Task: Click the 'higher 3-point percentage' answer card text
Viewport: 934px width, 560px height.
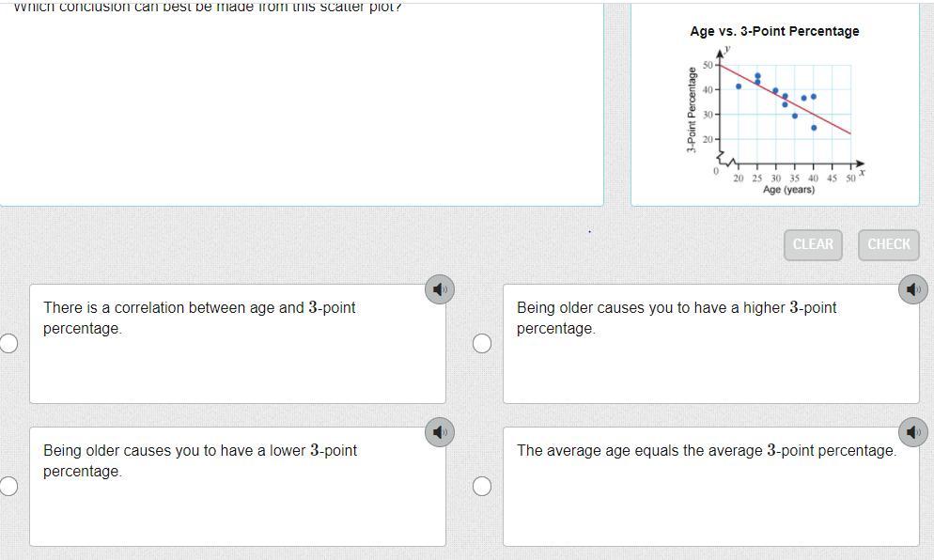Action: [x=676, y=318]
